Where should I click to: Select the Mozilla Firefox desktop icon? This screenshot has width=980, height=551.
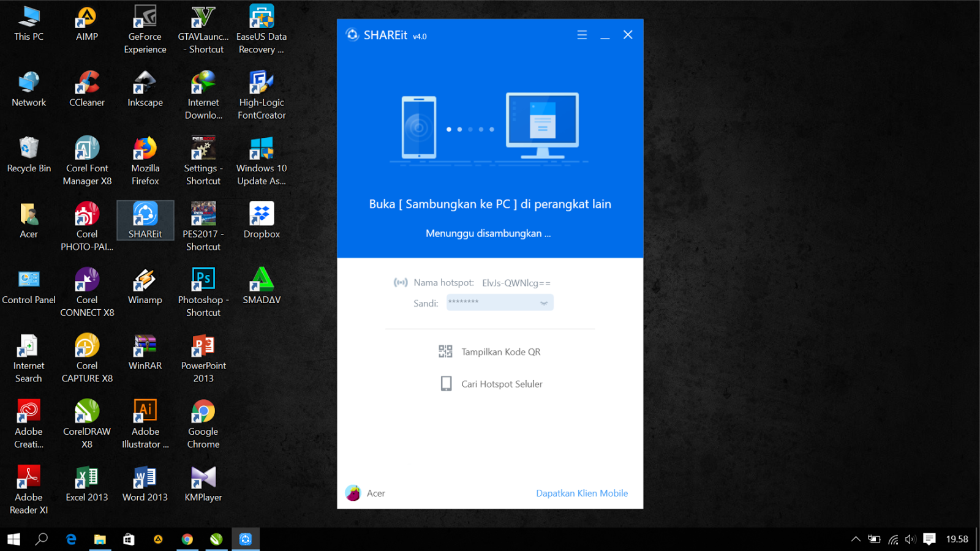(x=145, y=161)
